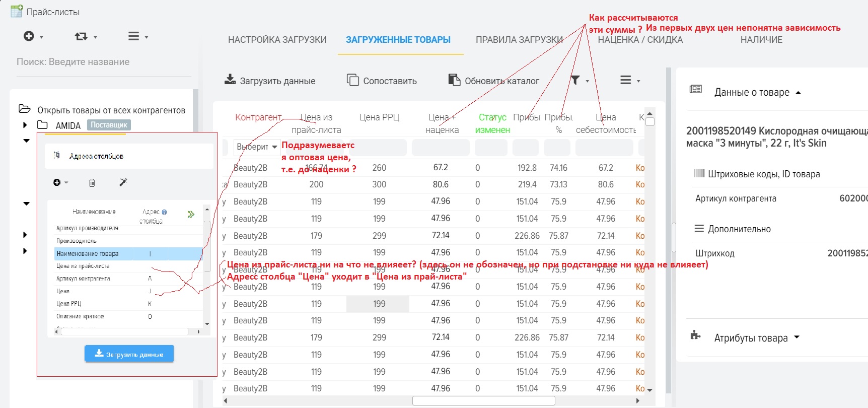Click the table horizontal scrollbar thumb
868x408 pixels.
(x=483, y=401)
